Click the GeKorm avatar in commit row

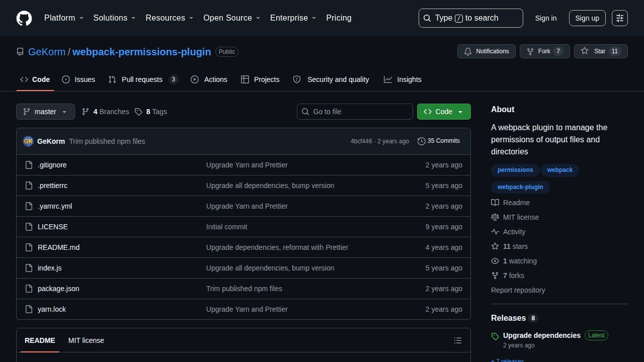click(x=28, y=141)
